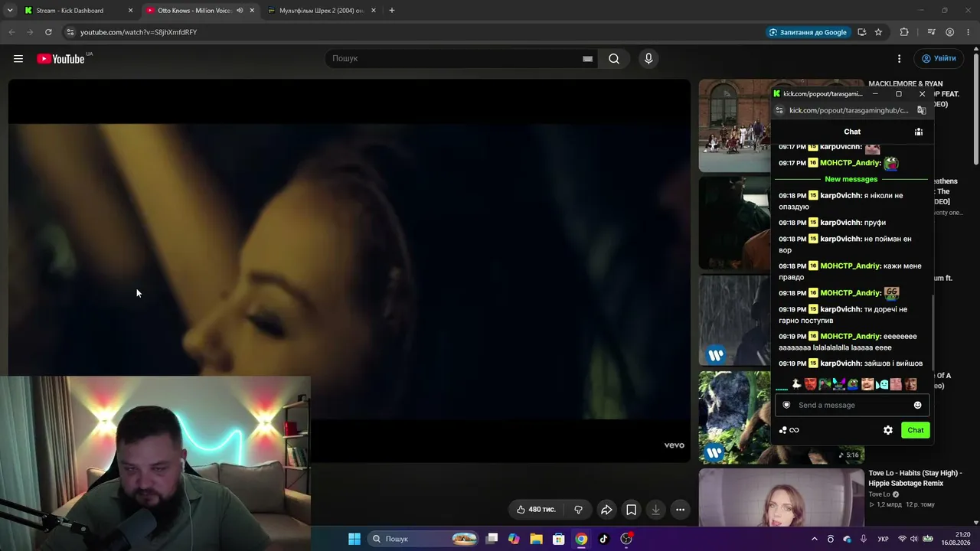The image size is (980, 551).
Task: Open the Tove Lo video thumbnail
Action: [781, 497]
